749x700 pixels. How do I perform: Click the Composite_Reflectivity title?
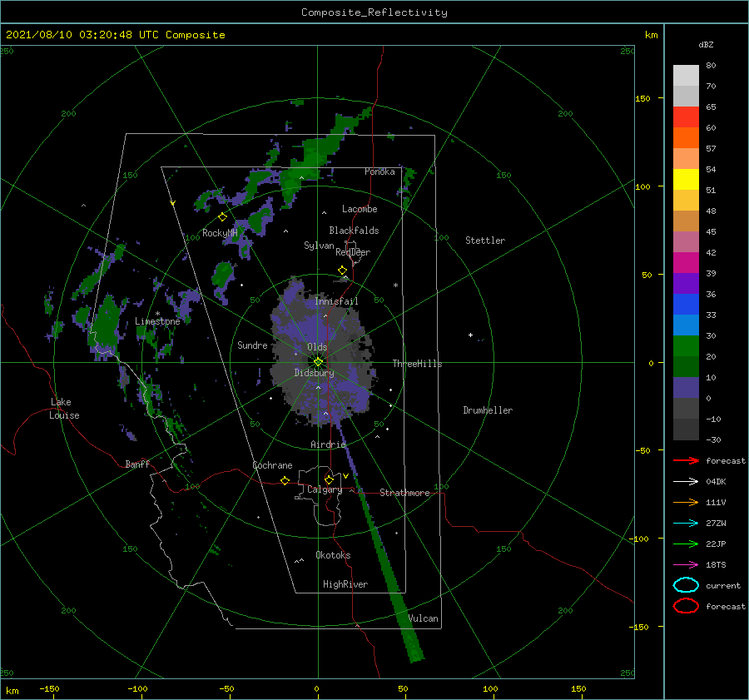coord(374,12)
